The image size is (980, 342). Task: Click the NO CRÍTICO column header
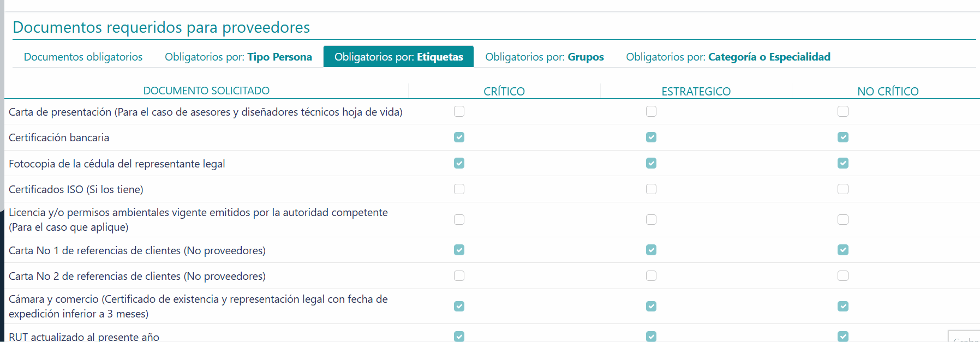point(888,91)
